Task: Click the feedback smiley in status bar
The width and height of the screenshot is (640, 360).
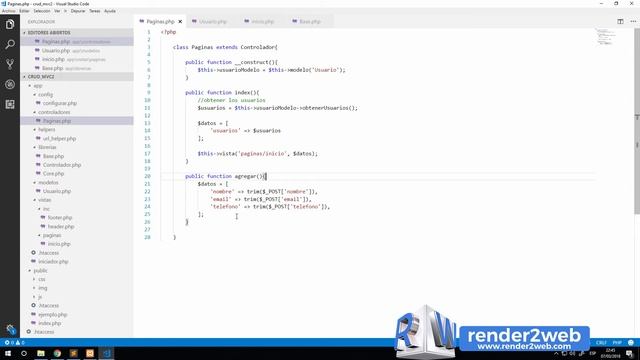Action: [631, 342]
